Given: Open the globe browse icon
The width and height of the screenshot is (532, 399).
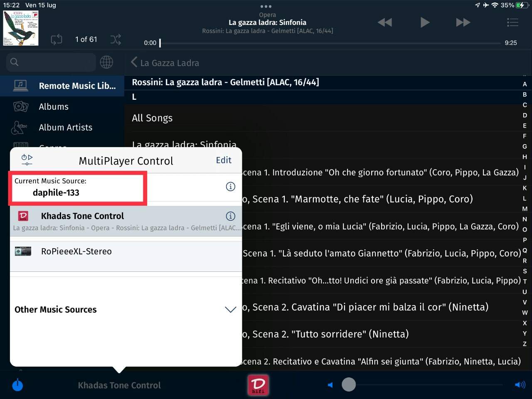Looking at the screenshot, I should point(106,62).
